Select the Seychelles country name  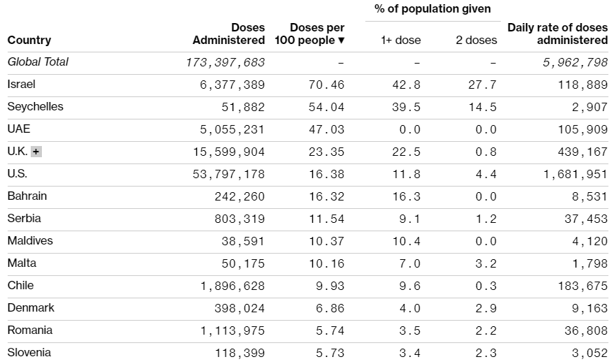[x=35, y=107]
